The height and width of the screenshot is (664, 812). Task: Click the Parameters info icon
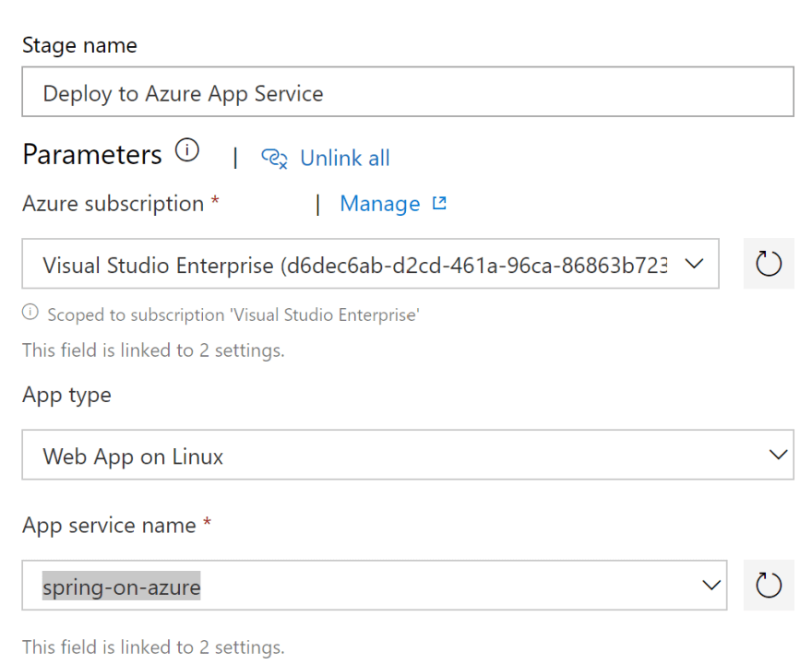pyautogui.click(x=187, y=150)
